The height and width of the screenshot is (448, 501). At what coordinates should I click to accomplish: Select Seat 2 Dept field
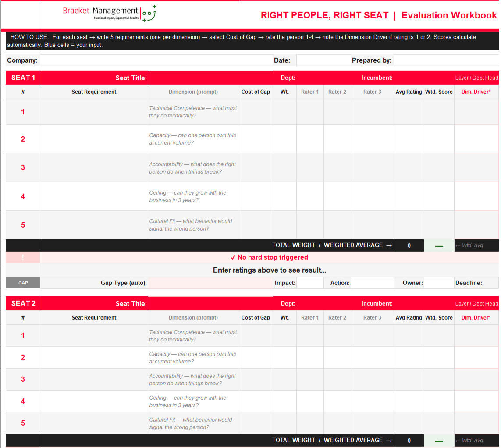288,304
